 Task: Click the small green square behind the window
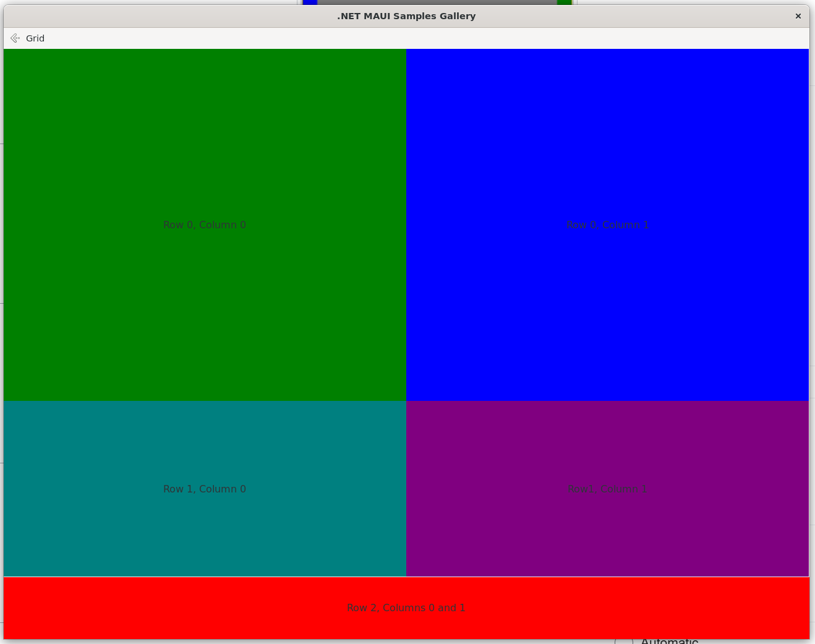coord(564,2)
